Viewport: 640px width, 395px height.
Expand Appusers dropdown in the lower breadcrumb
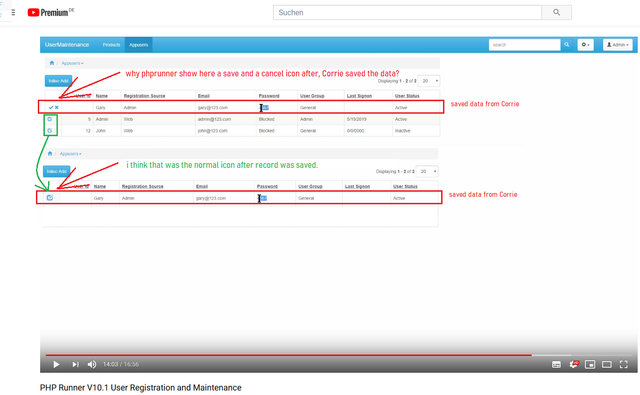click(x=71, y=154)
